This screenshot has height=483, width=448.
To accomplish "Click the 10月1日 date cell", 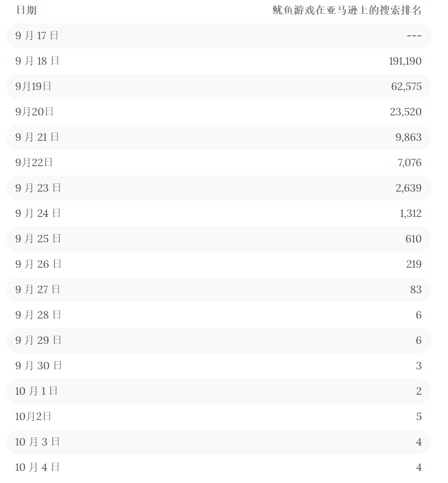I will coord(36,391).
